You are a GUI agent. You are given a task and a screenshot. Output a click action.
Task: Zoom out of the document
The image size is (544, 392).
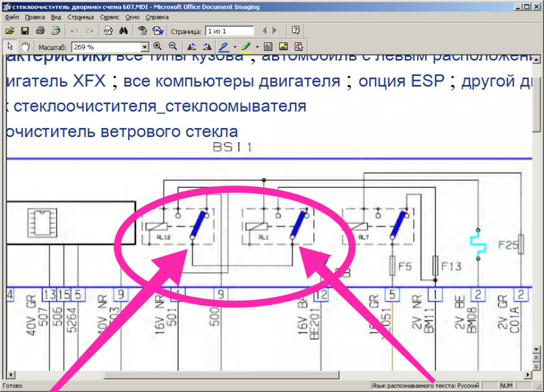(x=172, y=46)
